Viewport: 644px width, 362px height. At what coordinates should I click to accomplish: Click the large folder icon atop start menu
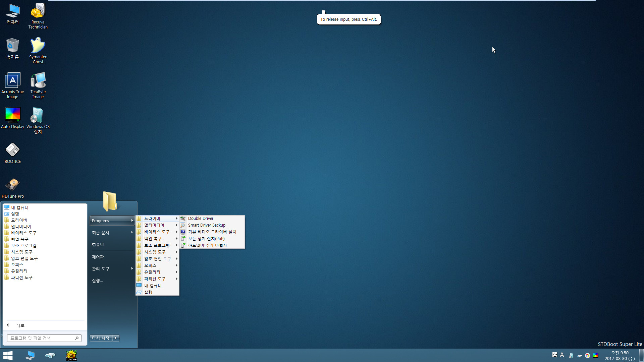tap(110, 201)
